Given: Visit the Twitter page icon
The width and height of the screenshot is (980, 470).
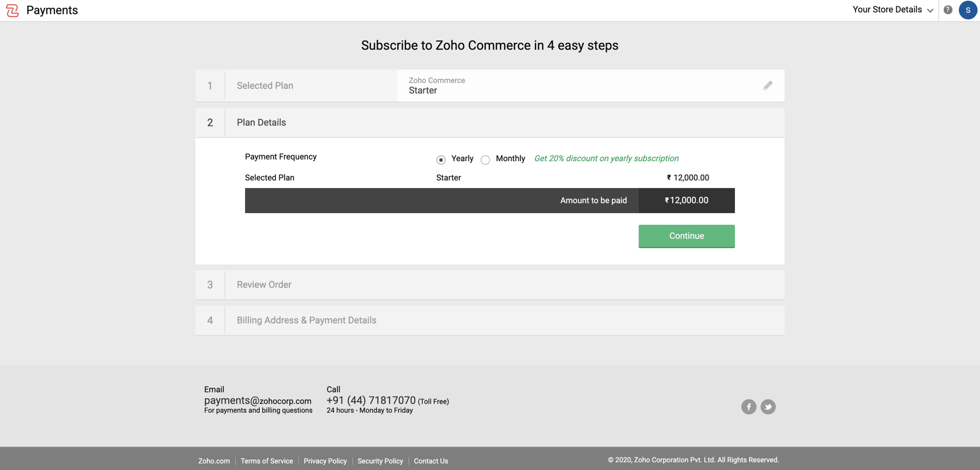Looking at the screenshot, I should pos(768,406).
